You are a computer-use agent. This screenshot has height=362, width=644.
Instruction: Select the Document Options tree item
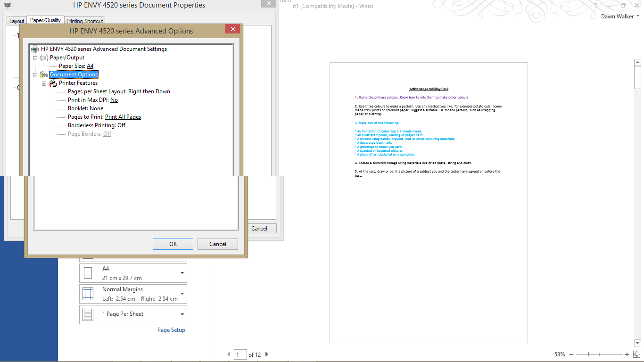point(74,74)
